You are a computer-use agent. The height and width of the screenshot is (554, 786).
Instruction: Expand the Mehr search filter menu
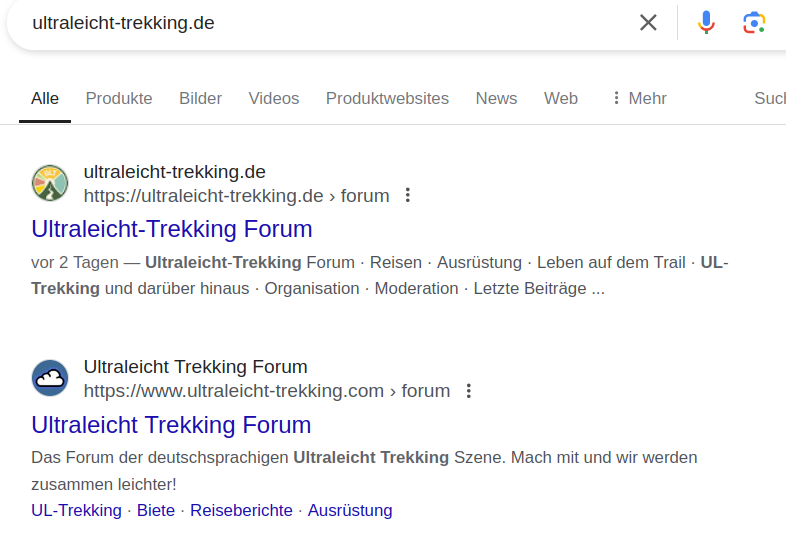pyautogui.click(x=638, y=98)
